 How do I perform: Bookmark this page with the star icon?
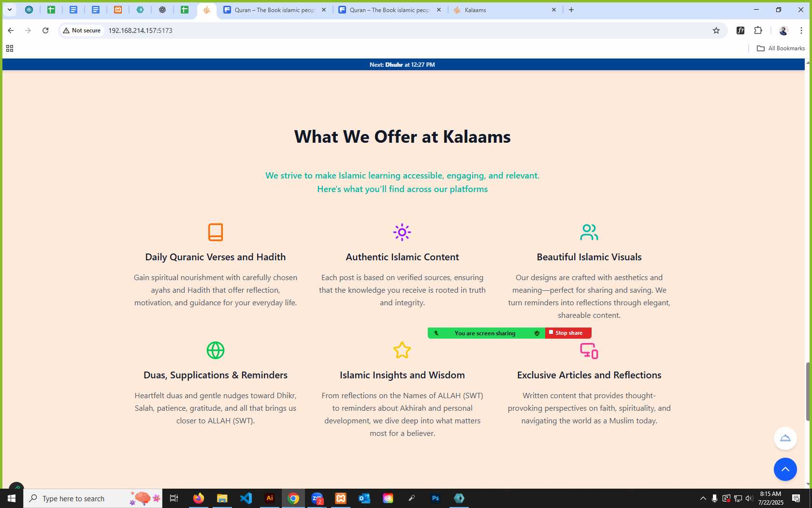(x=716, y=30)
